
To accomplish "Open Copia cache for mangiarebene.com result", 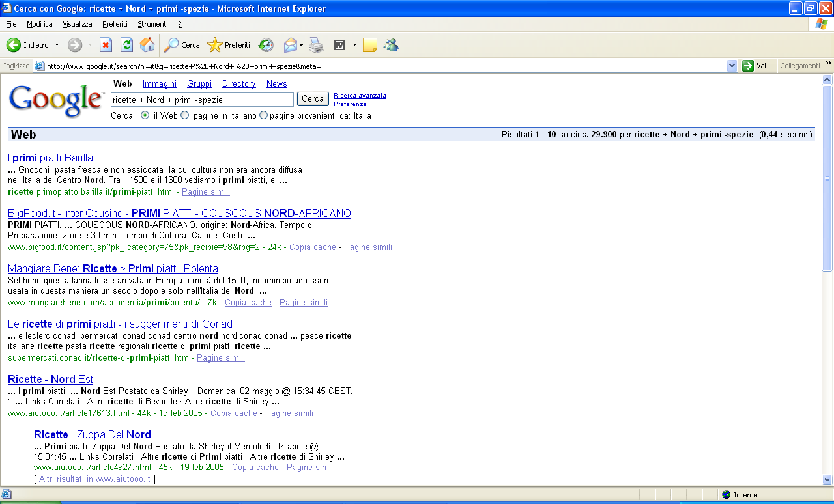I will [x=248, y=303].
